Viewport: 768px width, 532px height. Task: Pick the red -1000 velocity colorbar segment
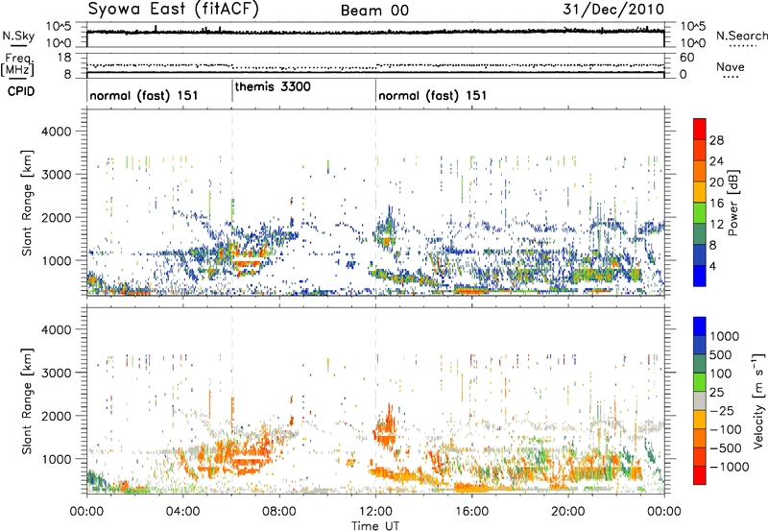tap(700, 475)
